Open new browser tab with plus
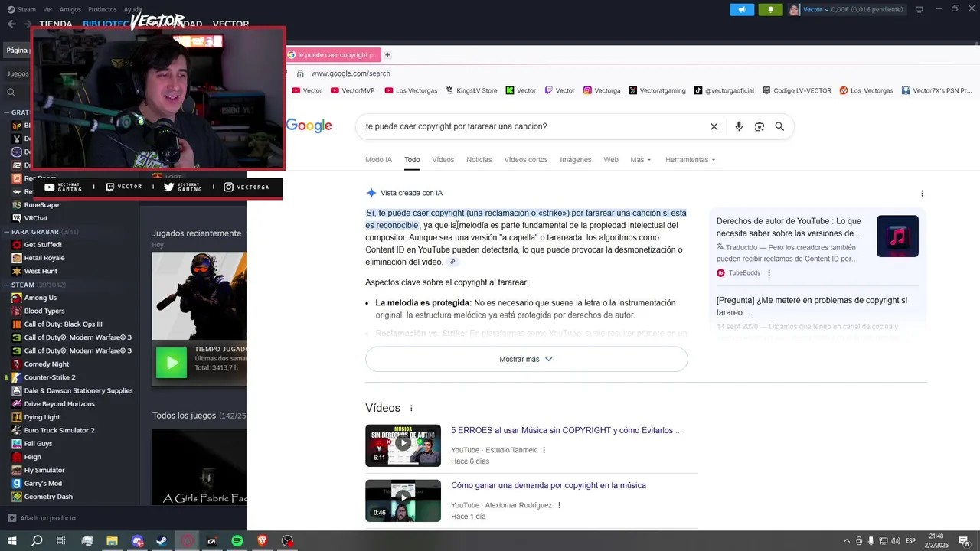Viewport: 980px width, 551px height. 387,55
